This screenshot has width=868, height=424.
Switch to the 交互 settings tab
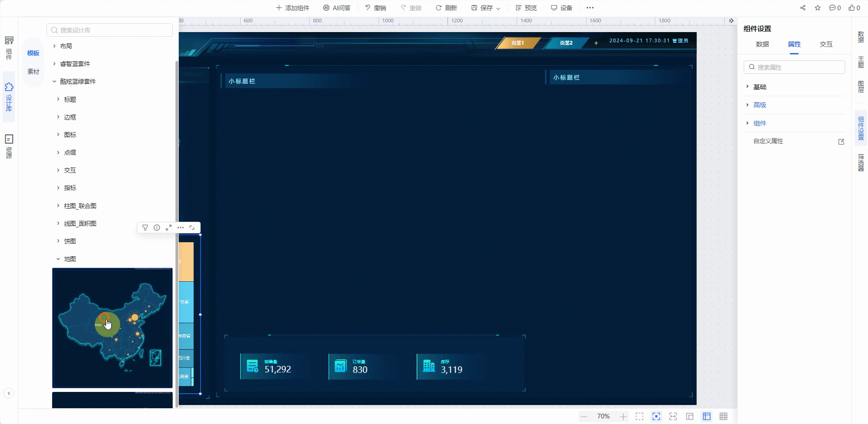(826, 44)
